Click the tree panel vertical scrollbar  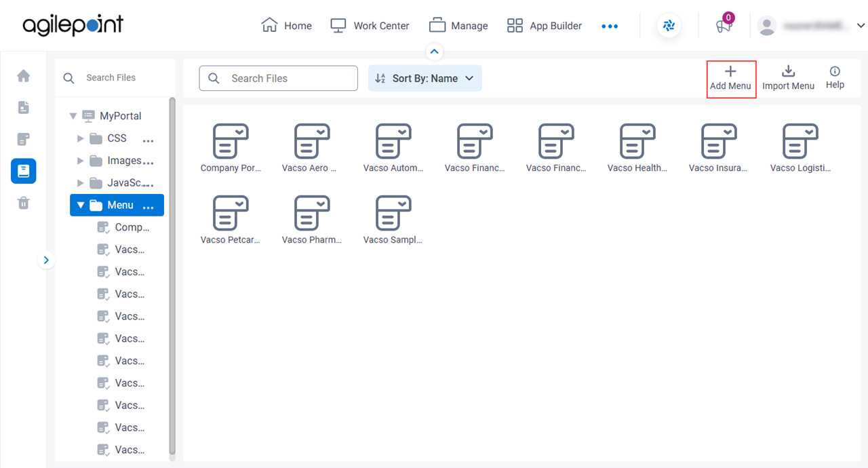tap(172, 275)
